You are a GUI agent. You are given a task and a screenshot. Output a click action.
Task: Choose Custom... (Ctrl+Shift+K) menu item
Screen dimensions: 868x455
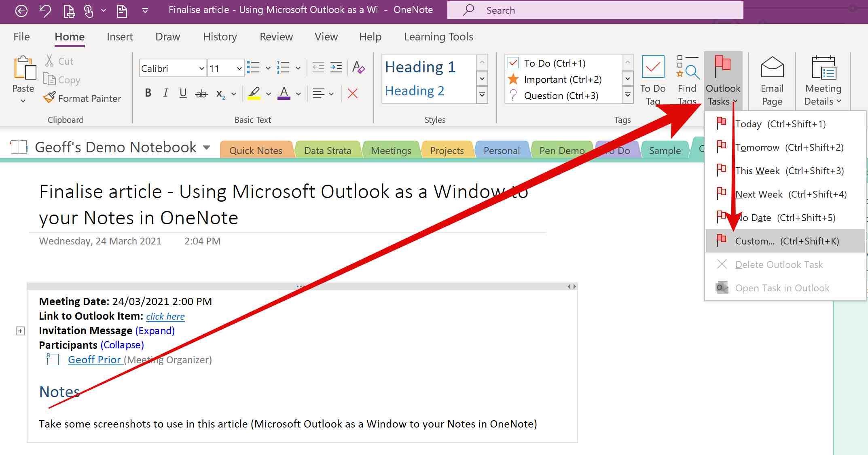pyautogui.click(x=785, y=241)
